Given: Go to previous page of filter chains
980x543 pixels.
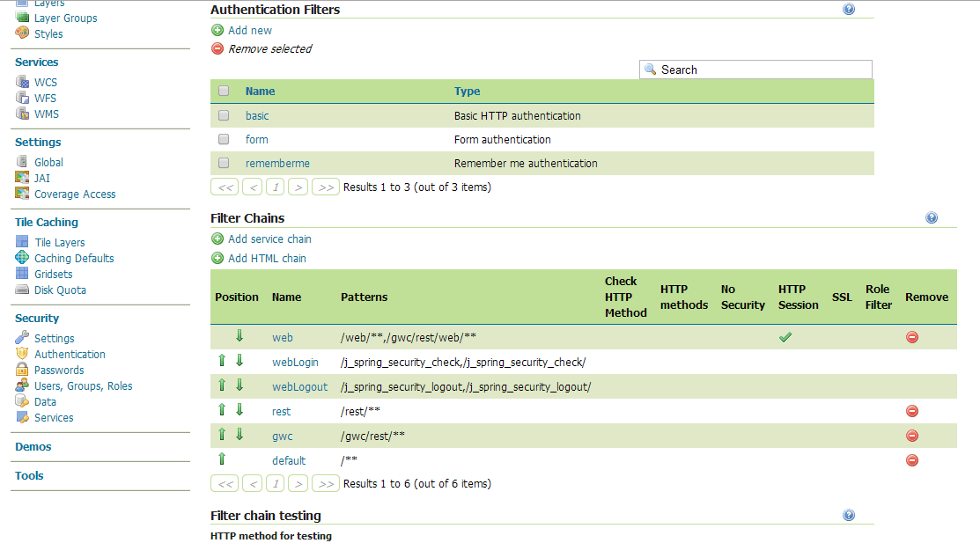Looking at the screenshot, I should [x=253, y=484].
